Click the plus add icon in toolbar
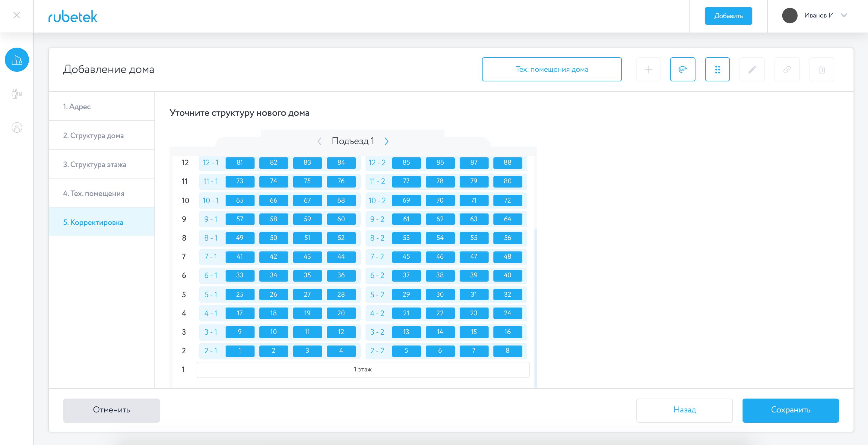Image resolution: width=868 pixels, height=445 pixels. (x=648, y=69)
